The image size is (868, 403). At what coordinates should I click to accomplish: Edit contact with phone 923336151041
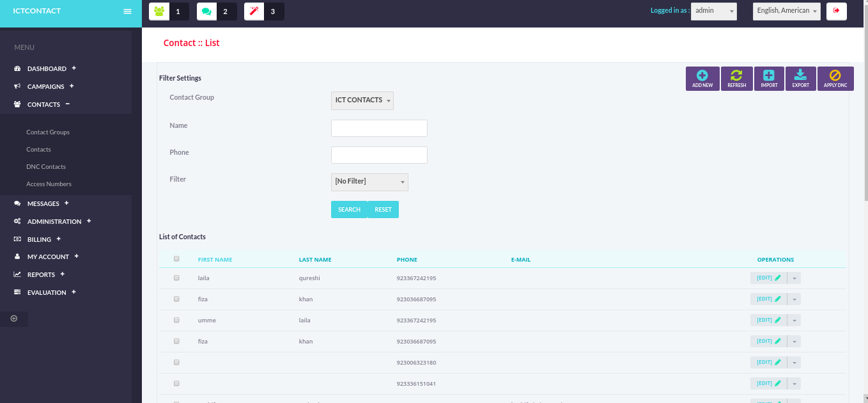(x=768, y=384)
